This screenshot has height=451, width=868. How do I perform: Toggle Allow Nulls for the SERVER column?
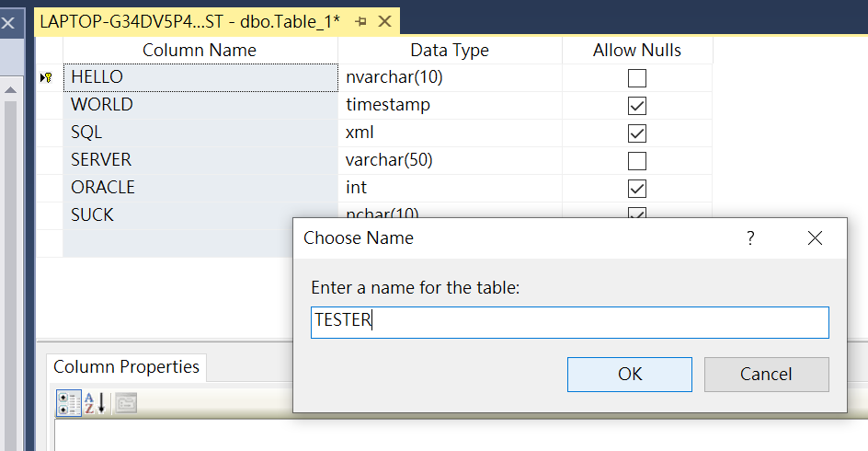pos(637,161)
